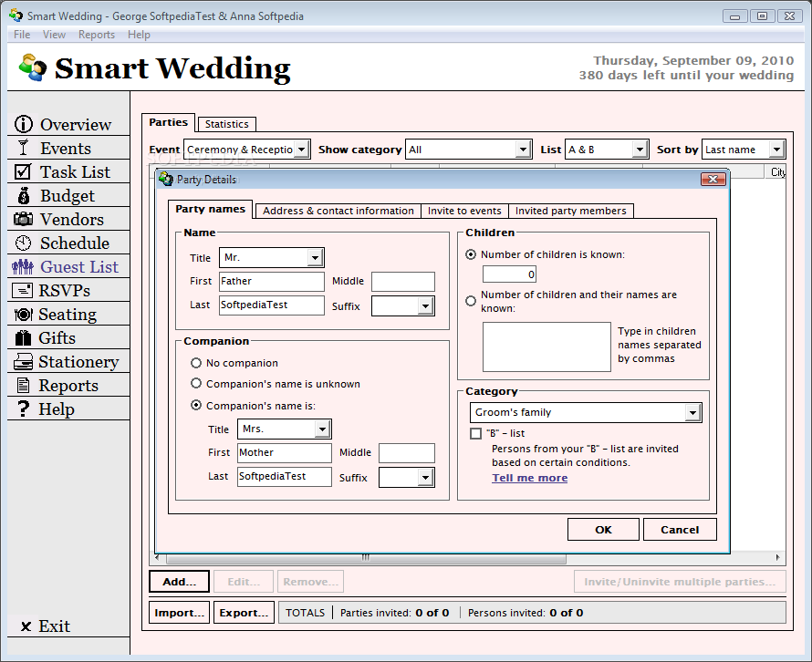Open the View menu
Image resolution: width=812 pixels, height=662 pixels.
point(54,35)
